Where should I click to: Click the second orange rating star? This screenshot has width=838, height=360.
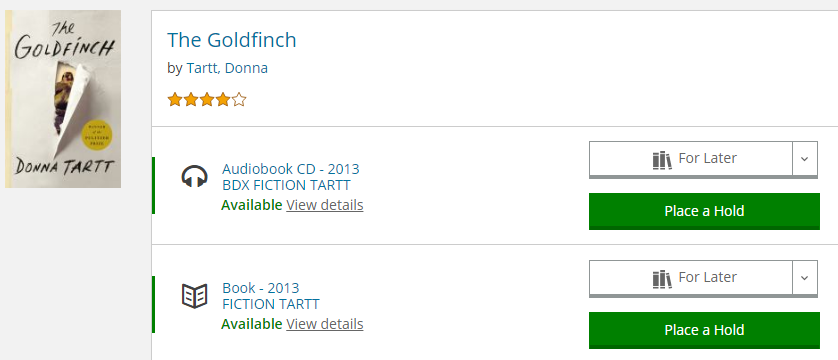coord(191,99)
